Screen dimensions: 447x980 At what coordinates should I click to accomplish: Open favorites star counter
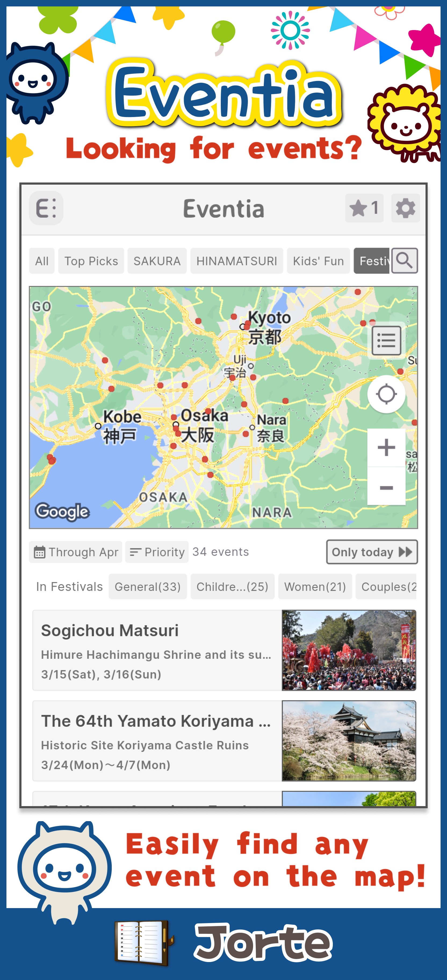pyautogui.click(x=364, y=208)
